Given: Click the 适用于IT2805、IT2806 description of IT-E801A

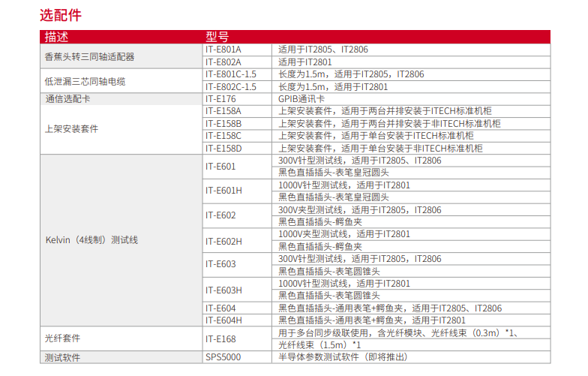Looking at the screenshot, I should tap(322, 50).
